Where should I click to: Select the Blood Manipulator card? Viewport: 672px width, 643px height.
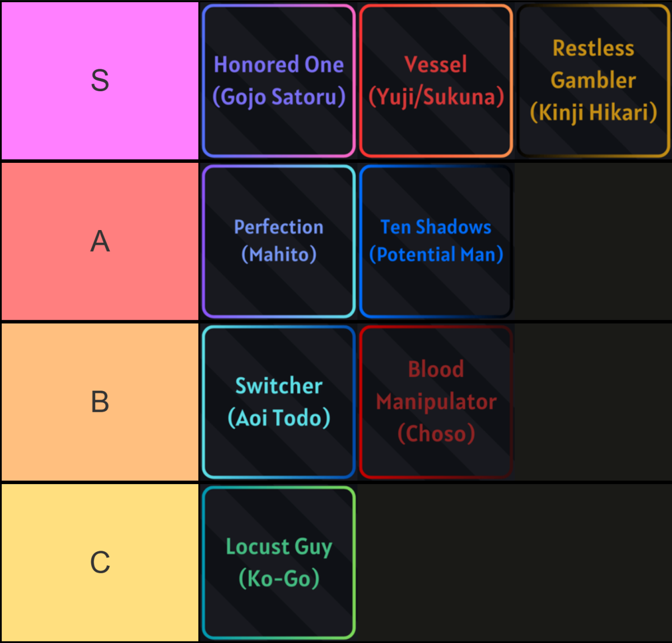(x=436, y=402)
